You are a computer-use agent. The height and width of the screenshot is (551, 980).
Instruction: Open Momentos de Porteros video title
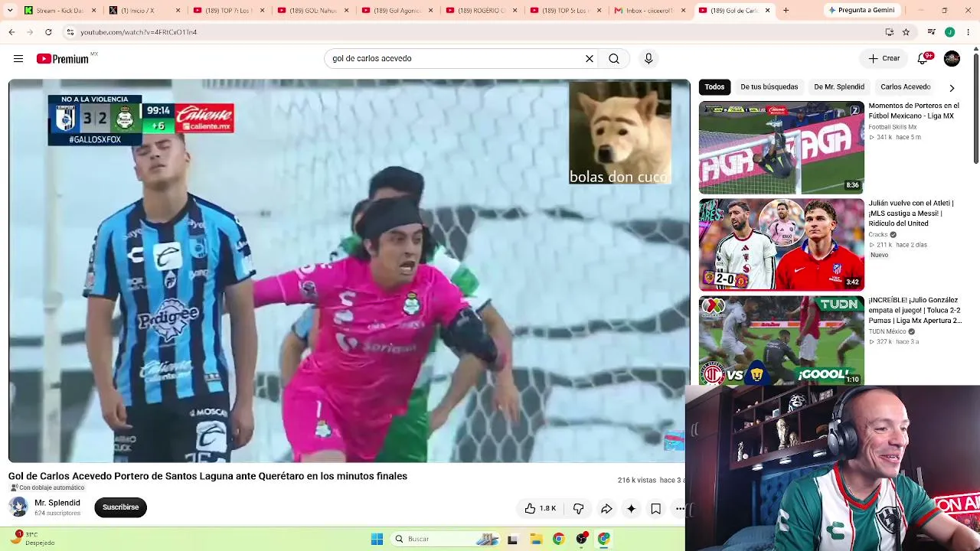(913, 111)
